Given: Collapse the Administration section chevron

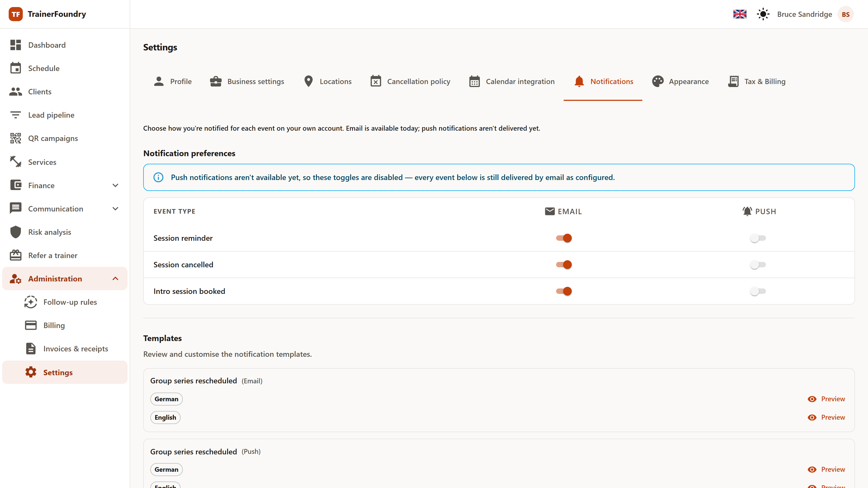Looking at the screenshot, I should (115, 278).
